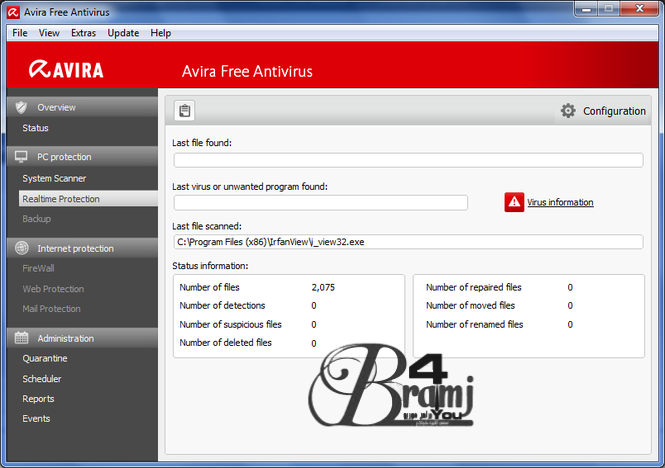Click the Avira umbrella title bar icon
The height and width of the screenshot is (468, 665).
(13, 12)
